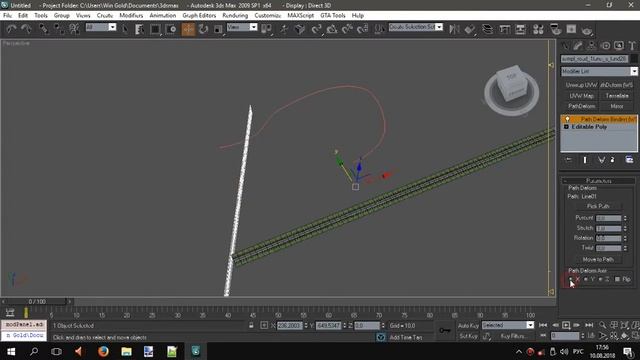The height and width of the screenshot is (360, 640).
Task: Open the Material Editor
Action: [538, 29]
